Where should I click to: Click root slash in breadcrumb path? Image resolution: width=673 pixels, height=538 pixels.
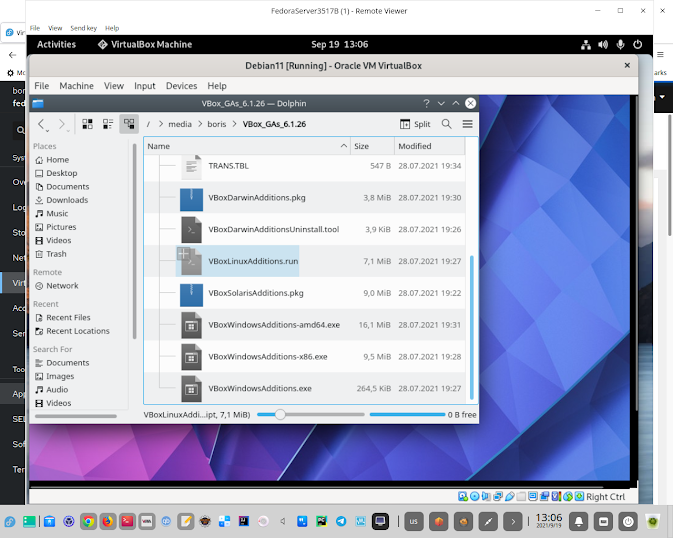148,124
